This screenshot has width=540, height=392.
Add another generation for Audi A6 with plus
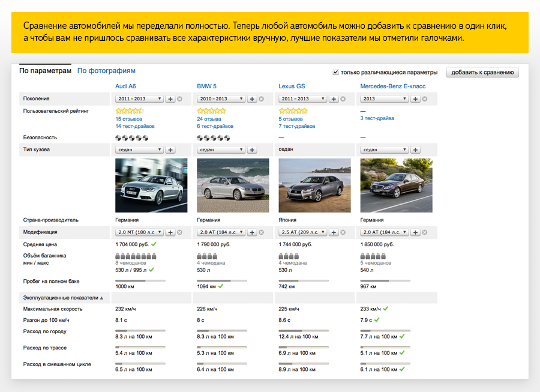click(170, 99)
